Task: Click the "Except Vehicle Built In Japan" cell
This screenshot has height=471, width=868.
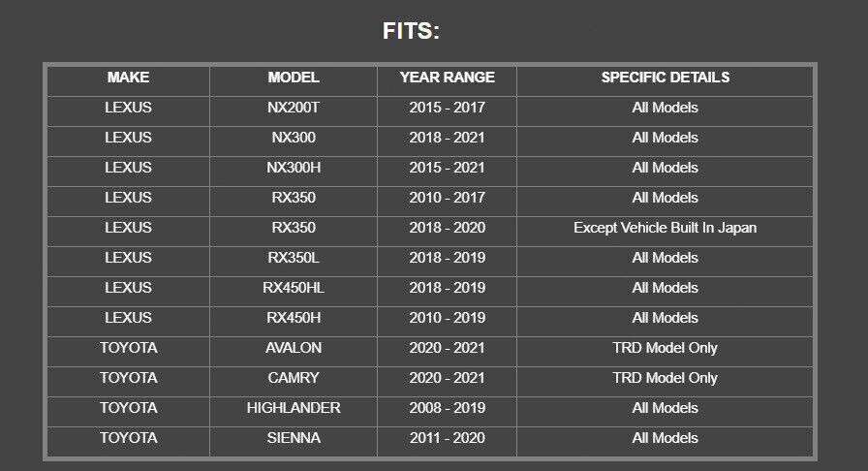Action: (x=665, y=228)
